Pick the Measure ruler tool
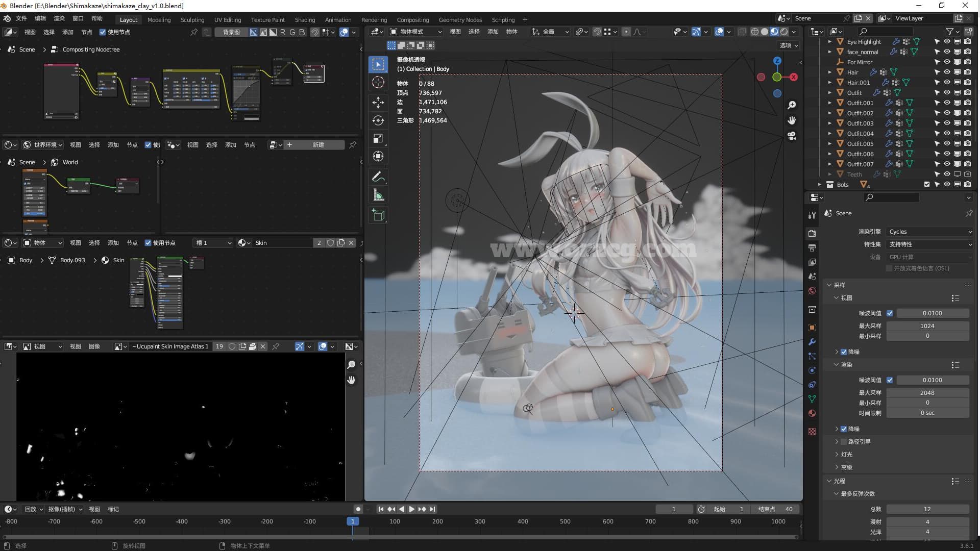Screen dimensions: 980x551 [378, 195]
